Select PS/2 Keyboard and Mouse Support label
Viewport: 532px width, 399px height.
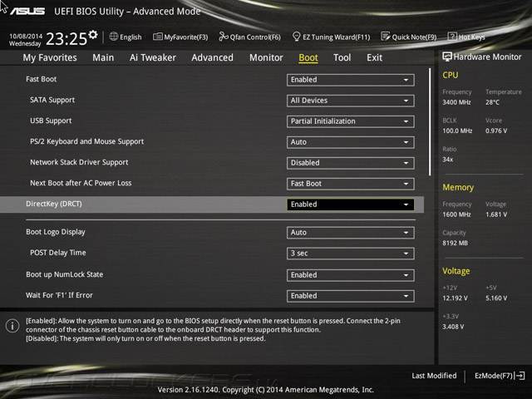(86, 141)
